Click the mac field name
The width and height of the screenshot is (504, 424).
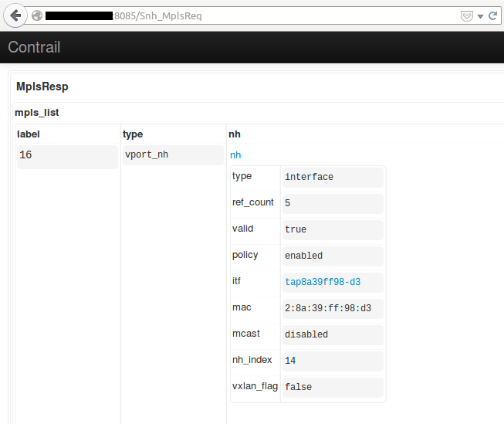pos(242,307)
